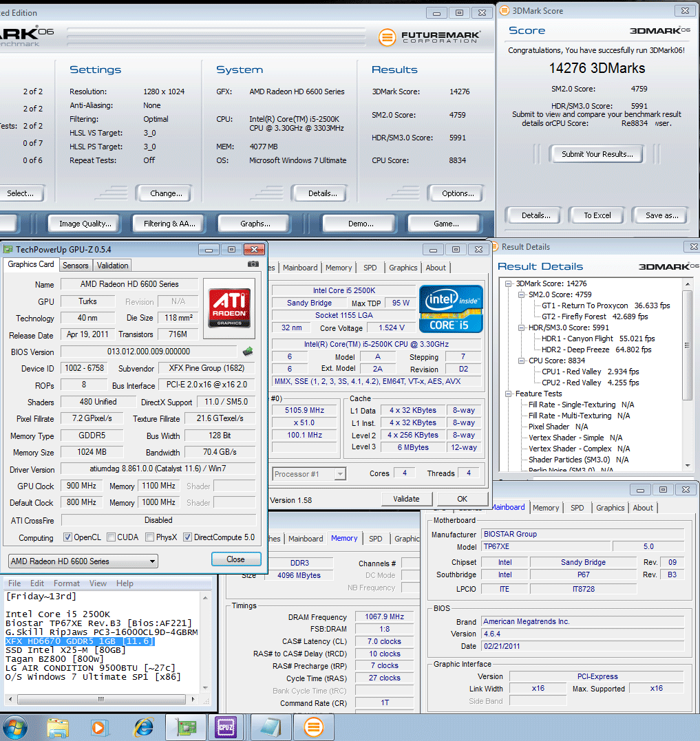Open the Help menu in Notepad
This screenshot has height=741, width=700.
[x=125, y=583]
